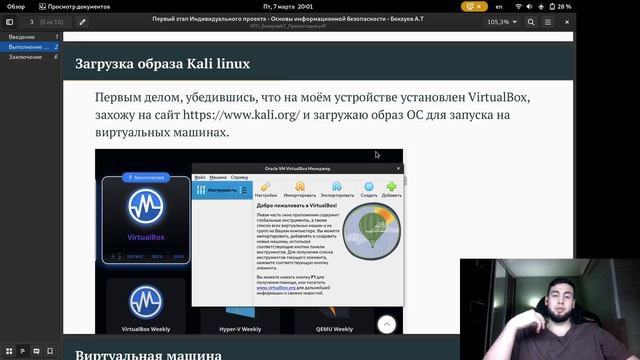640x360 pixels.
Task: Open the Просмотр документов app menu
Action: point(74,7)
